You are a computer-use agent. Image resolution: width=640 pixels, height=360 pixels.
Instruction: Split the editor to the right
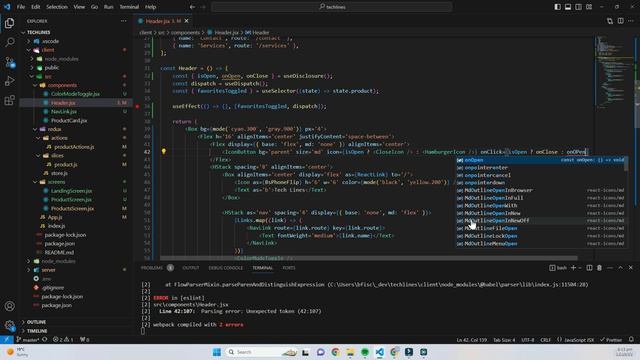coord(620,21)
